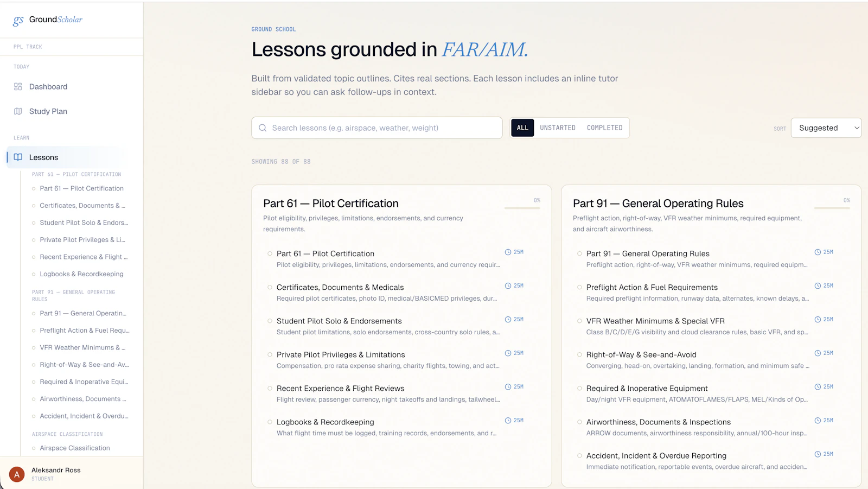Click clock icon beside Airworthiness, Documents & Inspections
Viewport: 868px width, 489px height.
[x=818, y=421]
